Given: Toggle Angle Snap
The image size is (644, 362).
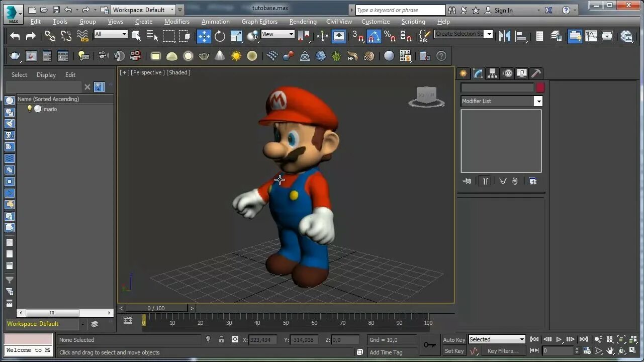Looking at the screenshot, I should (x=374, y=36).
